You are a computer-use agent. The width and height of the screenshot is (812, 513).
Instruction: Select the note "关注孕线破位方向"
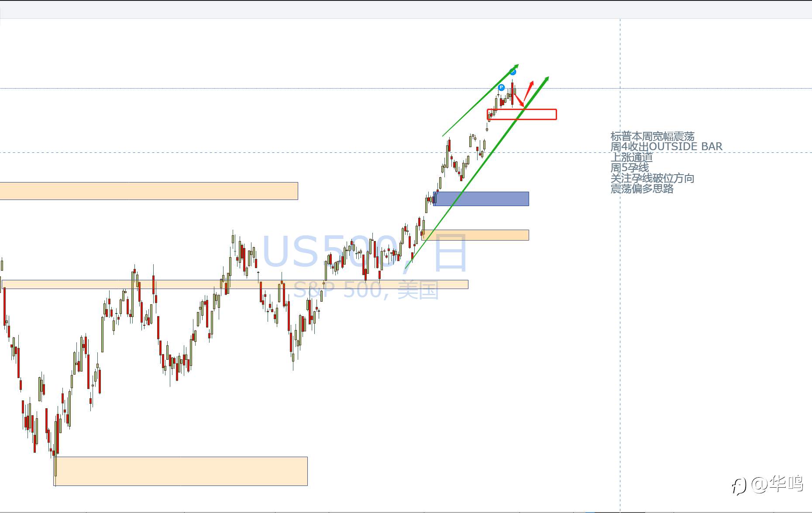pyautogui.click(x=652, y=178)
